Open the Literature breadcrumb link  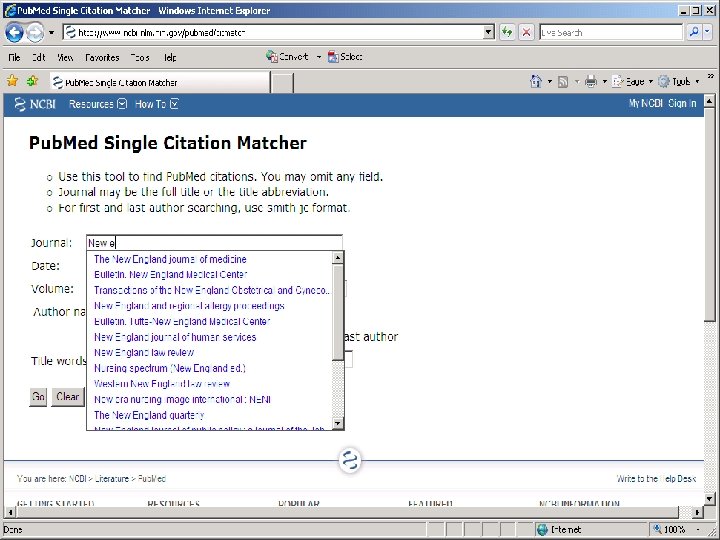click(112, 478)
